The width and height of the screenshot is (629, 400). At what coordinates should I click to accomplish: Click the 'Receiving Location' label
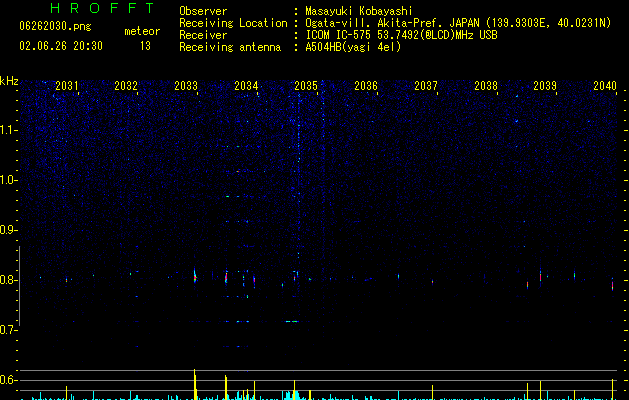click(x=233, y=23)
